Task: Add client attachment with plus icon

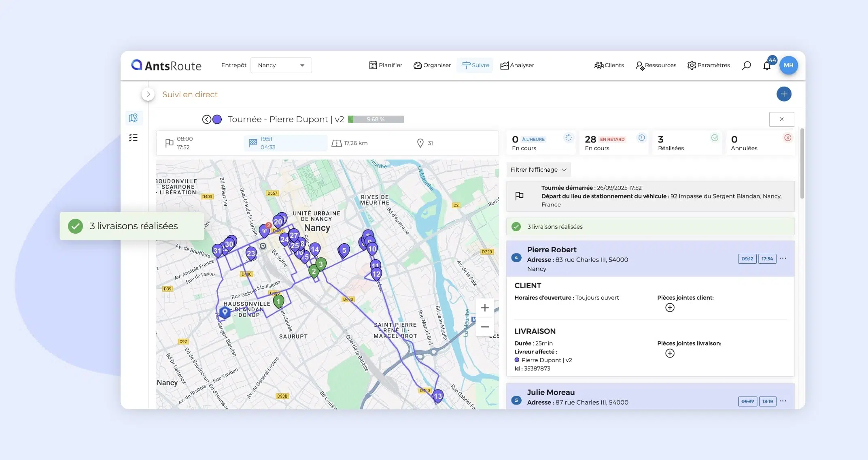Action: point(670,308)
